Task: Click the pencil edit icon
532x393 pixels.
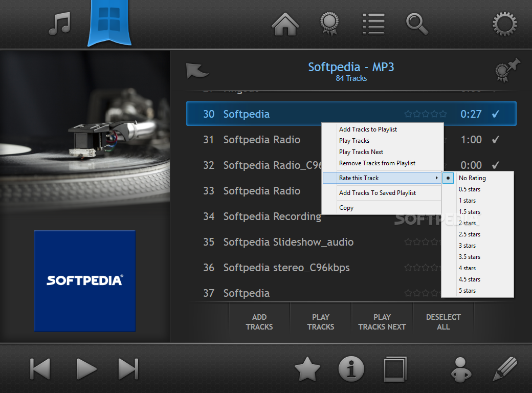Action: coord(505,369)
